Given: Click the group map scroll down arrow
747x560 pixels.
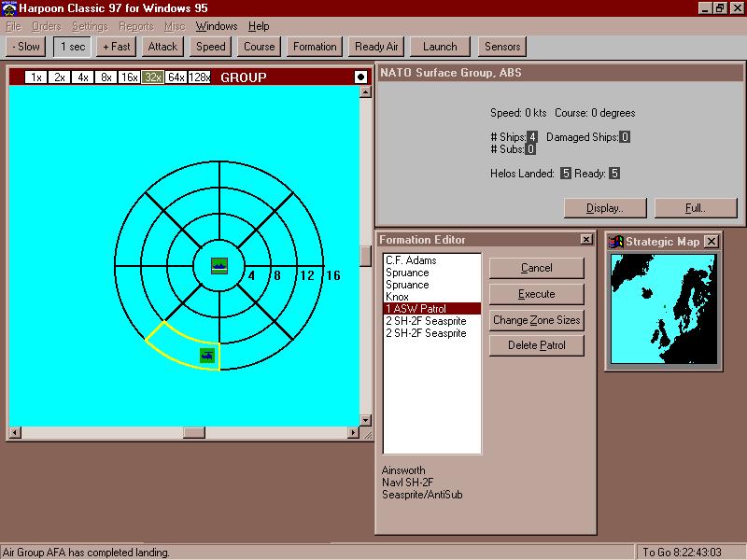Looking at the screenshot, I should [x=365, y=420].
